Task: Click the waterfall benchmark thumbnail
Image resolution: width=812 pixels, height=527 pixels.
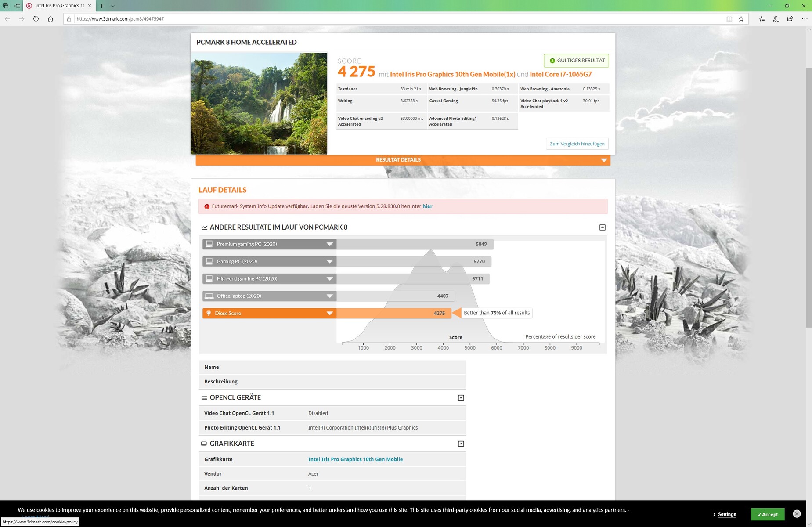Action: pyautogui.click(x=259, y=104)
